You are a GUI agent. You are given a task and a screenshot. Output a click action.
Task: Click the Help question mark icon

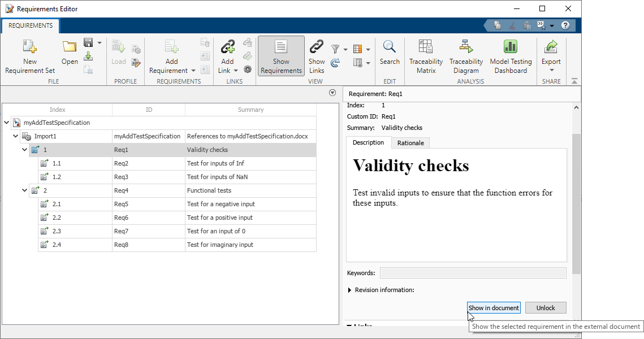pos(565,25)
